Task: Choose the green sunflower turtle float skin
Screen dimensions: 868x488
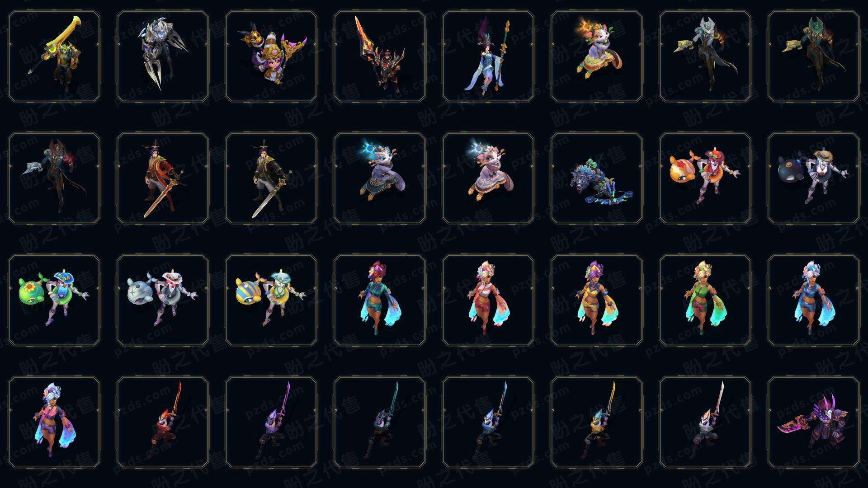Action: 54,300
